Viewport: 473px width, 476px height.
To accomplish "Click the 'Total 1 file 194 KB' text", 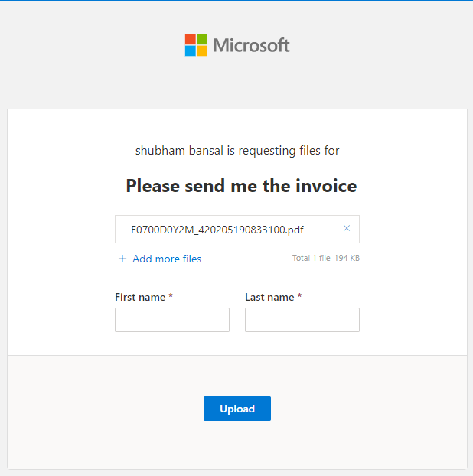I will click(x=326, y=258).
